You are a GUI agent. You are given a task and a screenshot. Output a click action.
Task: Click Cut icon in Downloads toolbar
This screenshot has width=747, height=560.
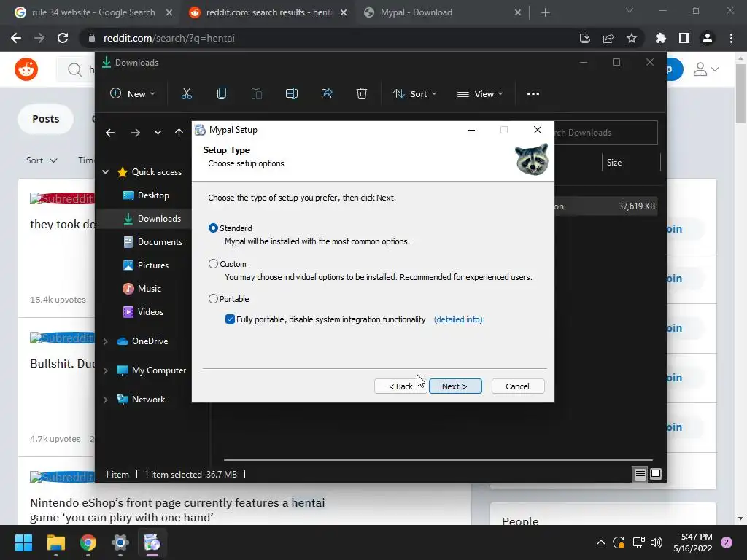click(x=186, y=94)
